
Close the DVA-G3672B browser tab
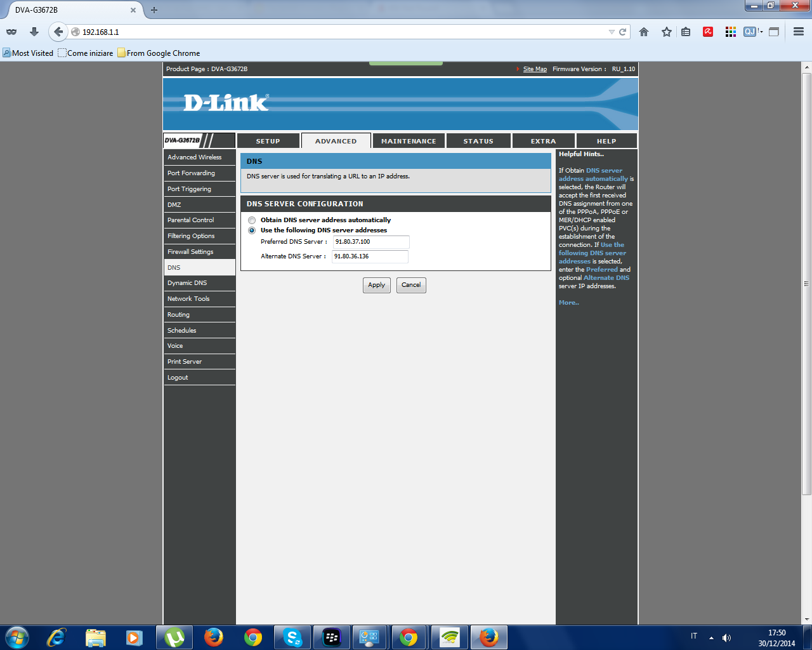click(133, 10)
